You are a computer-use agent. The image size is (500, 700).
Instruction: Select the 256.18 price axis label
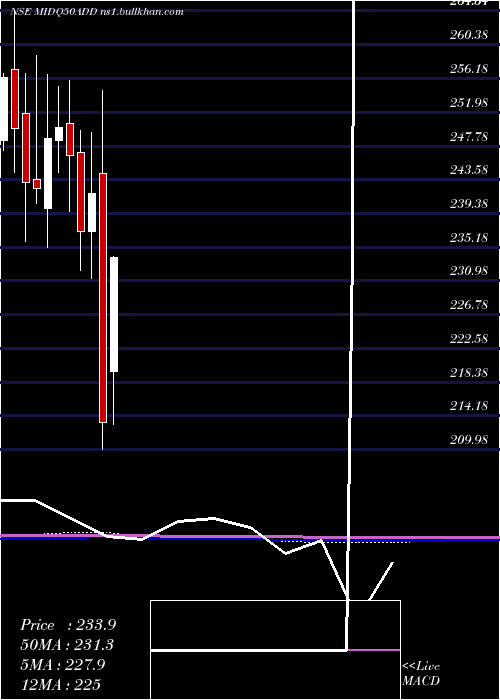(x=469, y=69)
